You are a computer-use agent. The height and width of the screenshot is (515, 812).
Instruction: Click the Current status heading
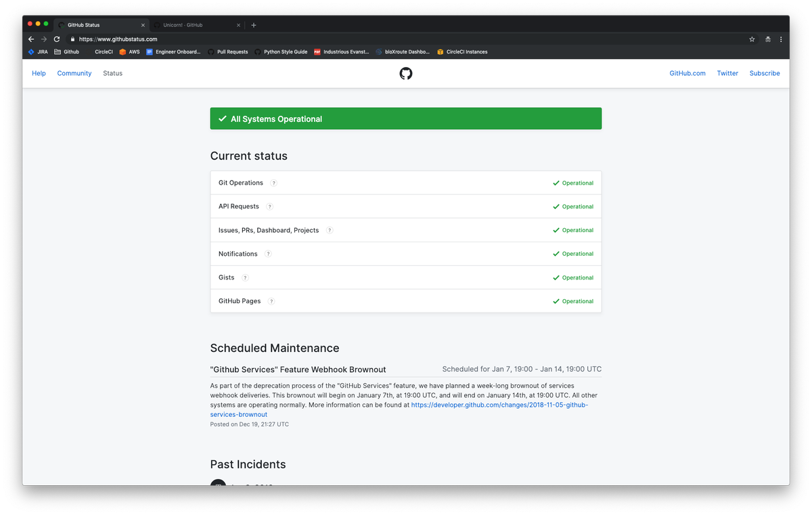pos(249,156)
